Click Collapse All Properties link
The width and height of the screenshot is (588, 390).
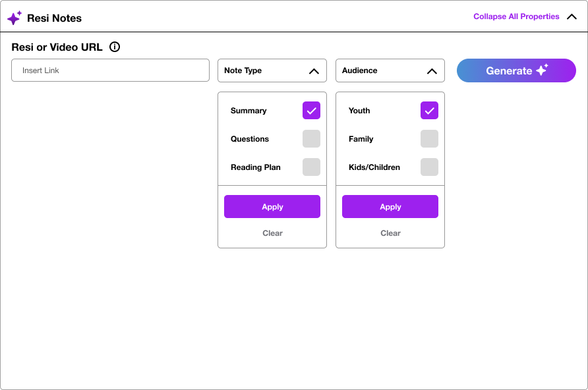click(x=516, y=16)
